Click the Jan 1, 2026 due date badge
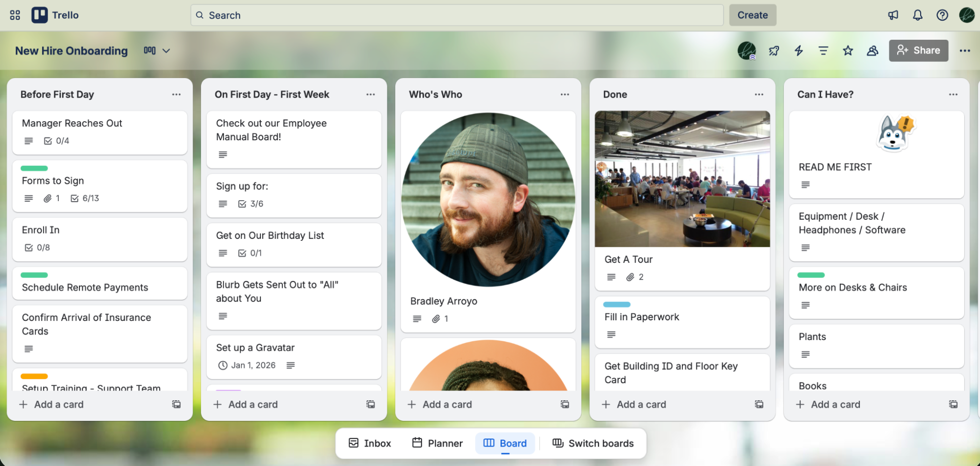The width and height of the screenshot is (980, 466). point(247,365)
